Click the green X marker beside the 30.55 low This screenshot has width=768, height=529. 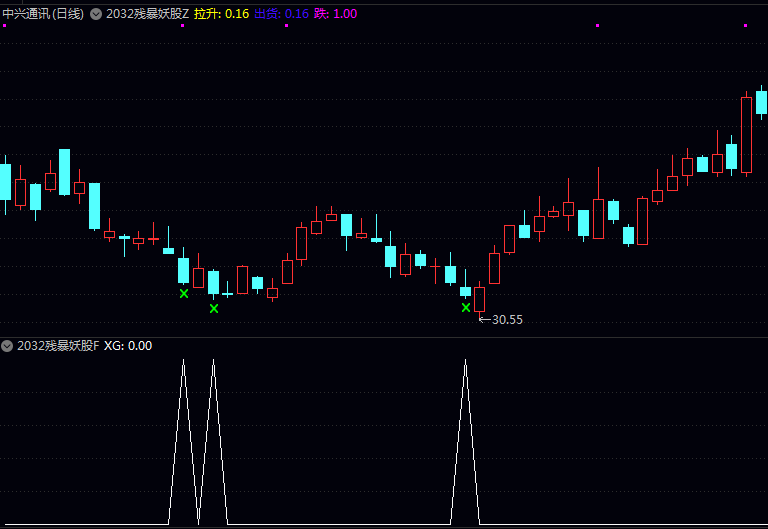[466, 308]
